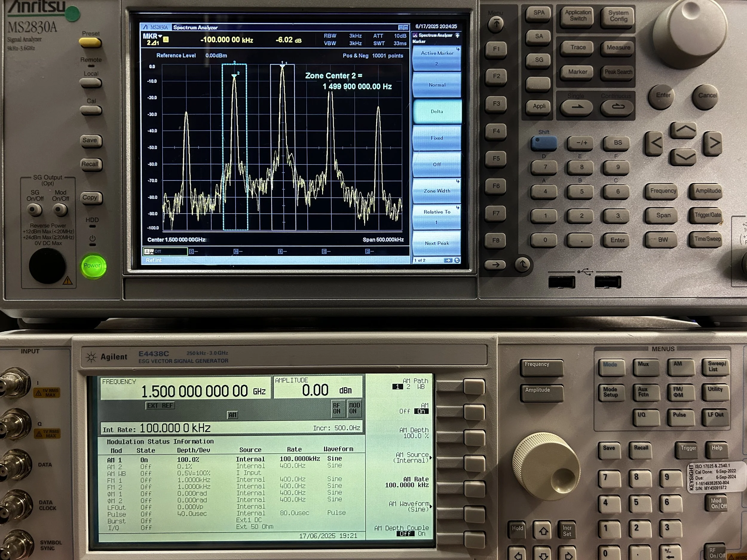
Task: Push the BS backspace key
Action: 617,143
